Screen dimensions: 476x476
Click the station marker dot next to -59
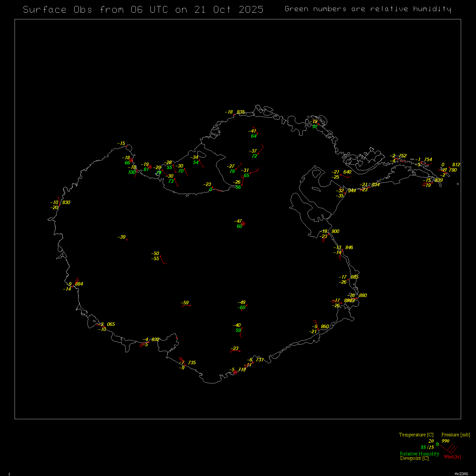(x=190, y=306)
